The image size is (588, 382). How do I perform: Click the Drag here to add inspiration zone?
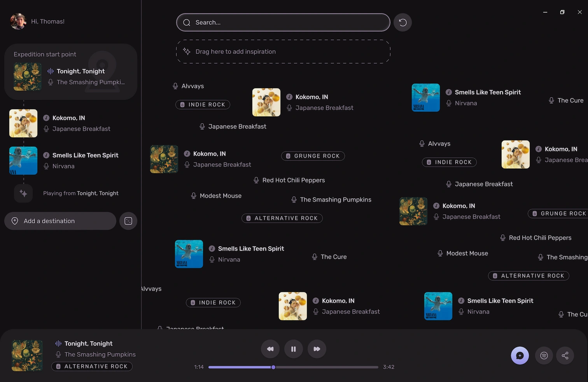point(283,52)
